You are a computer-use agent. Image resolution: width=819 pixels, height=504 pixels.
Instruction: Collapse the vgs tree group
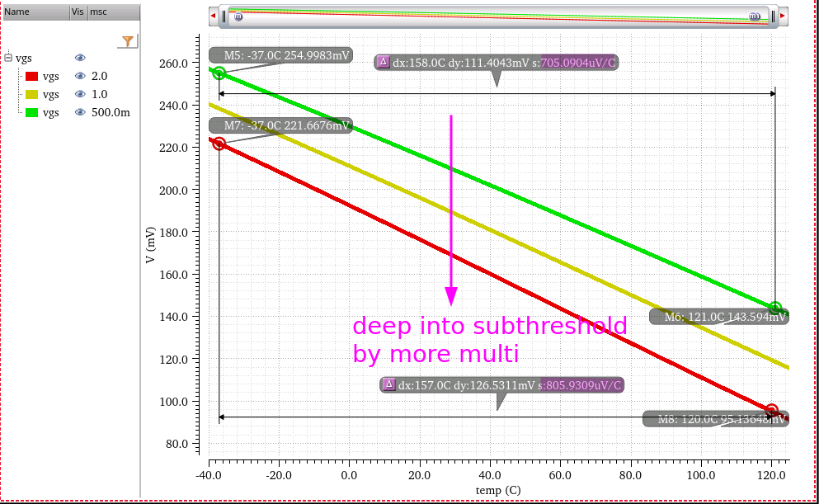(8, 58)
